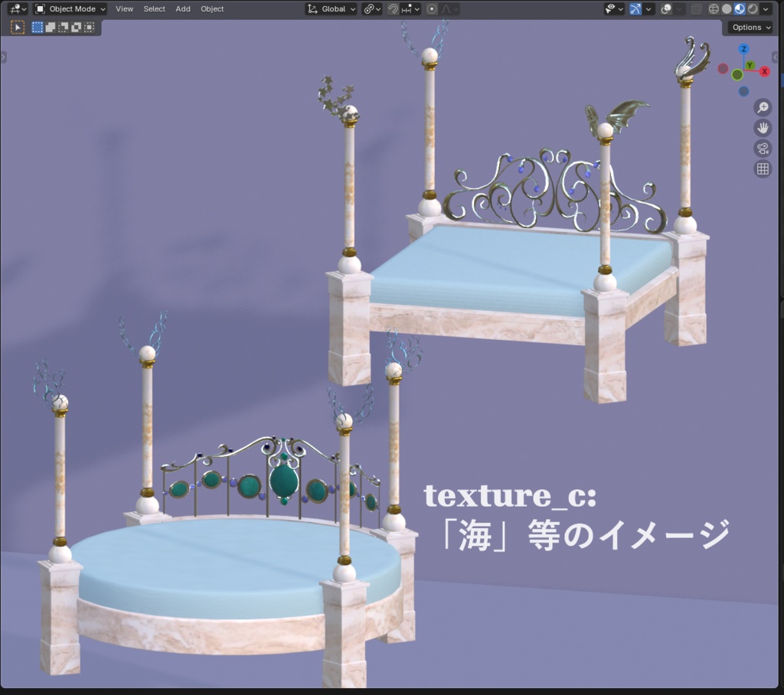
Task: Open the Add menu
Action: coord(183,8)
